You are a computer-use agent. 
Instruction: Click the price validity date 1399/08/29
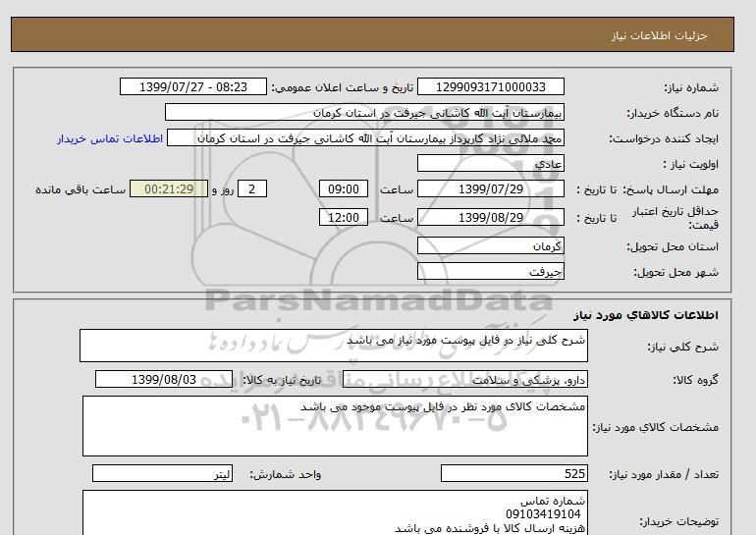click(490, 217)
